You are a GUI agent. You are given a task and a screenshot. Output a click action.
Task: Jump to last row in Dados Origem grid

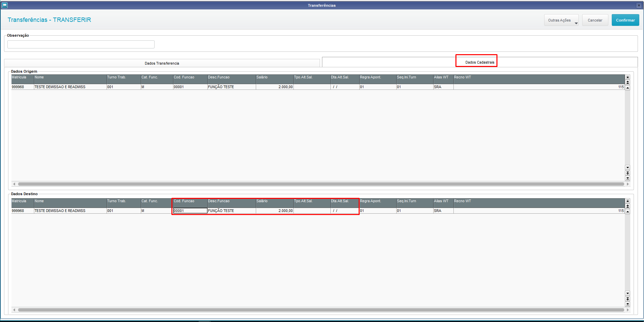click(628, 178)
